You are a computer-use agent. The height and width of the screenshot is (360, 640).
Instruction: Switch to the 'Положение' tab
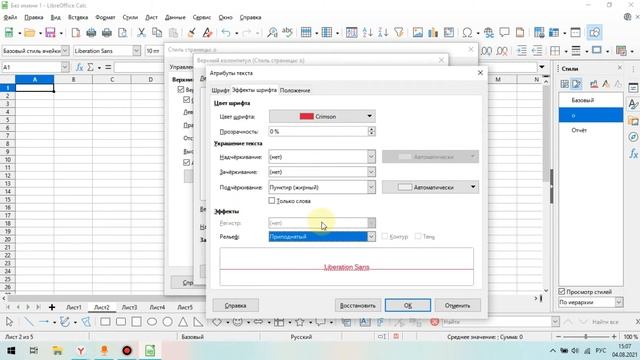295,90
